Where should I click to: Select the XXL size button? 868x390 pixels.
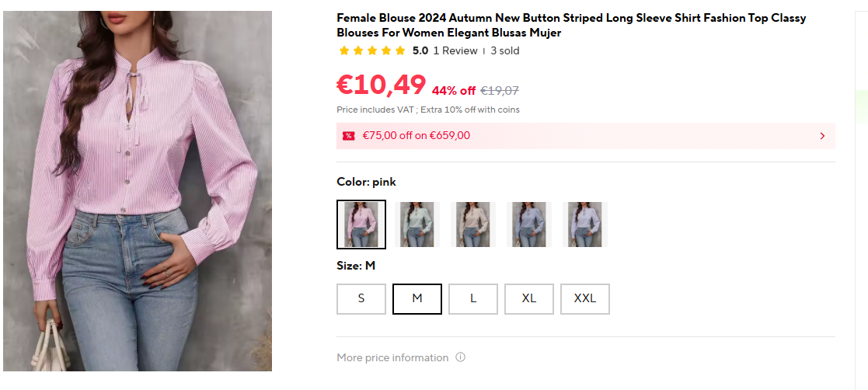pos(585,298)
